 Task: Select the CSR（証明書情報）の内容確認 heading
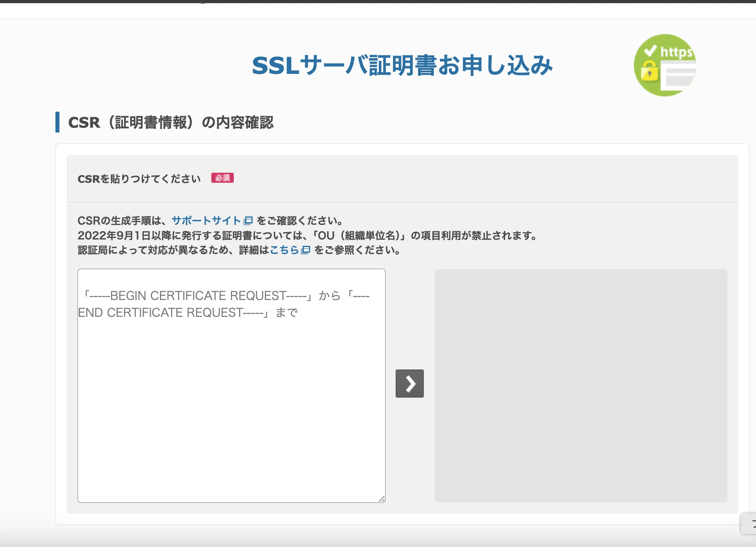click(x=171, y=122)
